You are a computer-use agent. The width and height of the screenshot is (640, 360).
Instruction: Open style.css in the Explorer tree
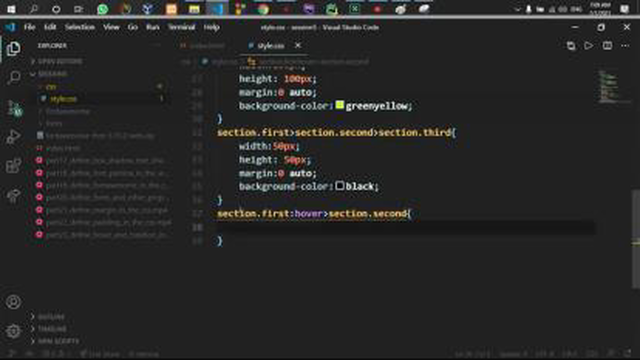(x=63, y=99)
